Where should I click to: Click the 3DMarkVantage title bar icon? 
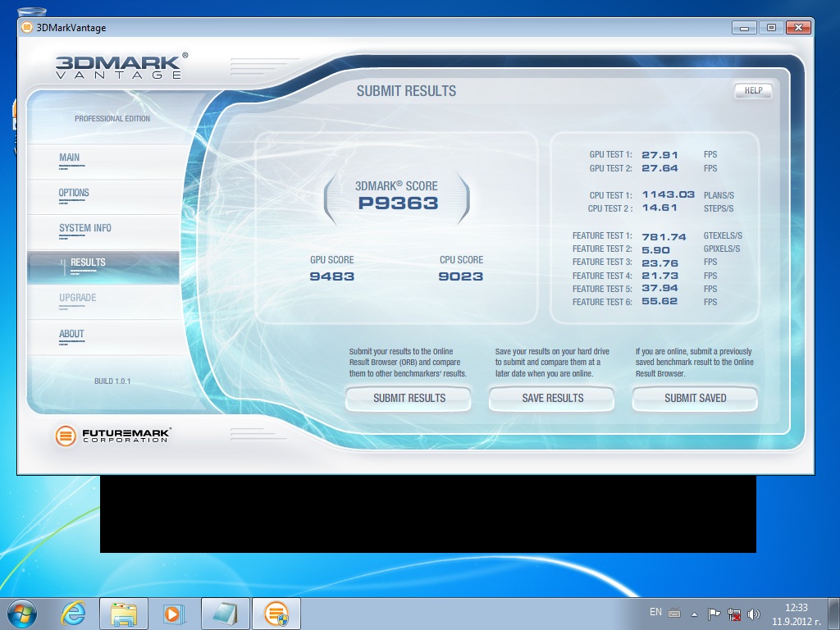point(27,27)
